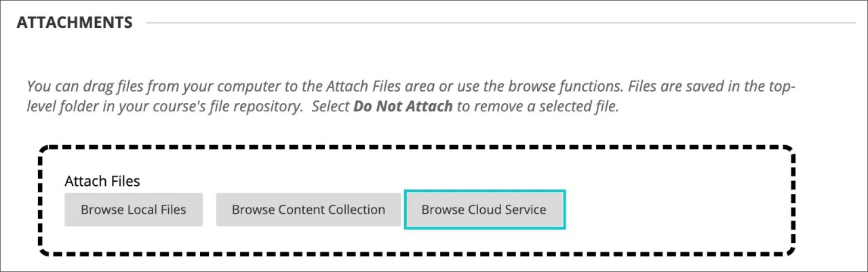Screen dimensions: 868x272
Task: Click the Browse Local Files button
Action: [x=134, y=210]
